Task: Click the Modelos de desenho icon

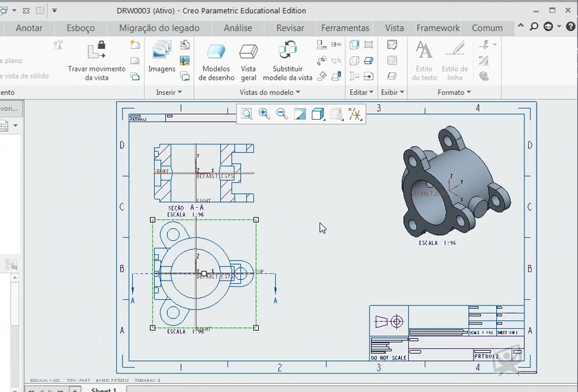Action: (x=216, y=52)
